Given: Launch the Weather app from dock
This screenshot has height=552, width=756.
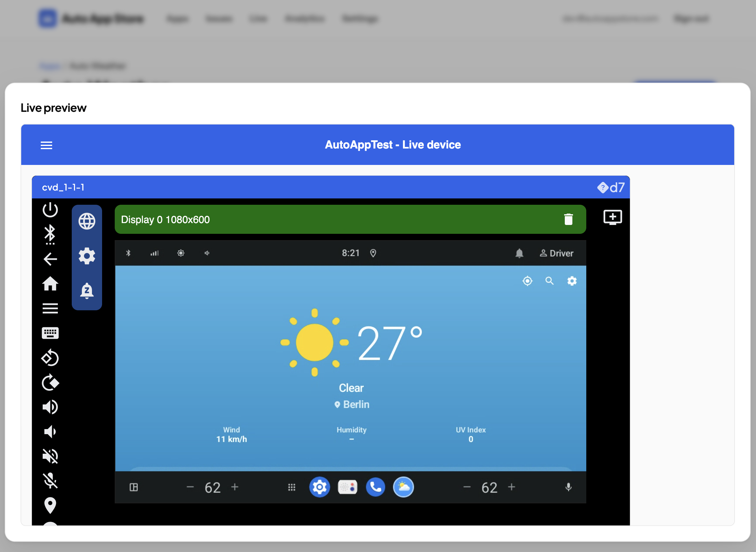Looking at the screenshot, I should 403,487.
